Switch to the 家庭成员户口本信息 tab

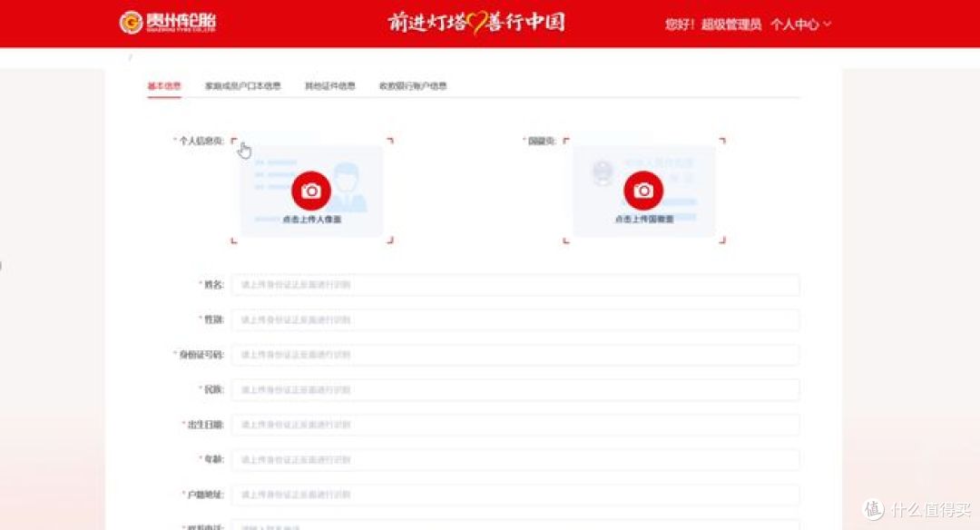243,85
